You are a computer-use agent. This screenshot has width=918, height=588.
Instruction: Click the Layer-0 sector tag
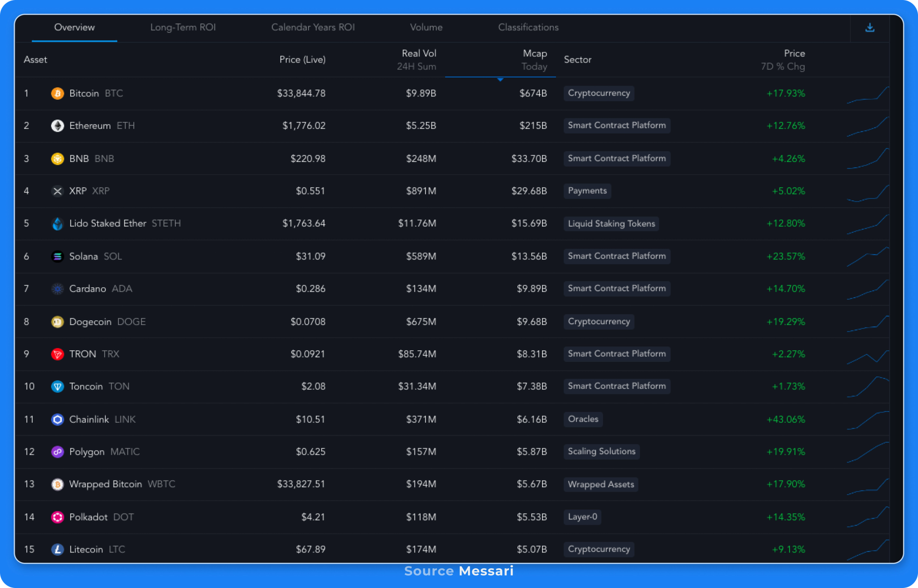(x=582, y=517)
